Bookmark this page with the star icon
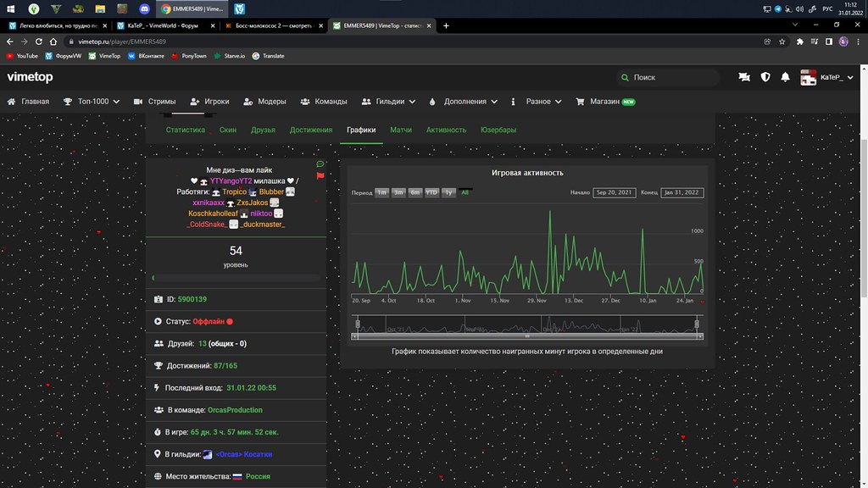The image size is (868, 488). pos(782,41)
